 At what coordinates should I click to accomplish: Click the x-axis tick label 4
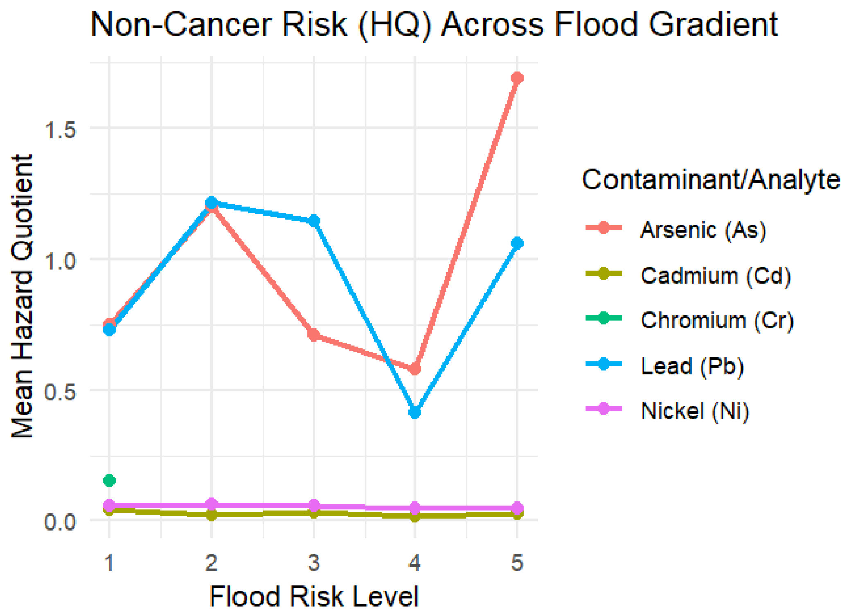pos(414,562)
